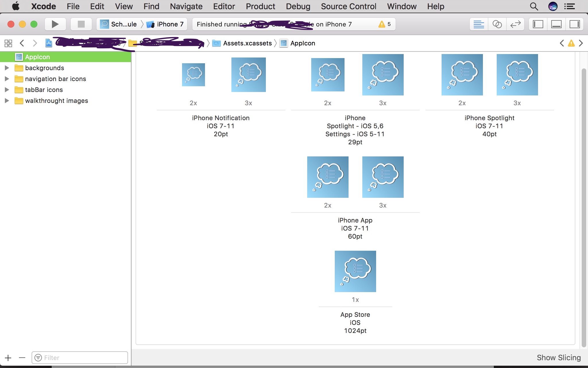Open the related items grid icon

click(8, 43)
